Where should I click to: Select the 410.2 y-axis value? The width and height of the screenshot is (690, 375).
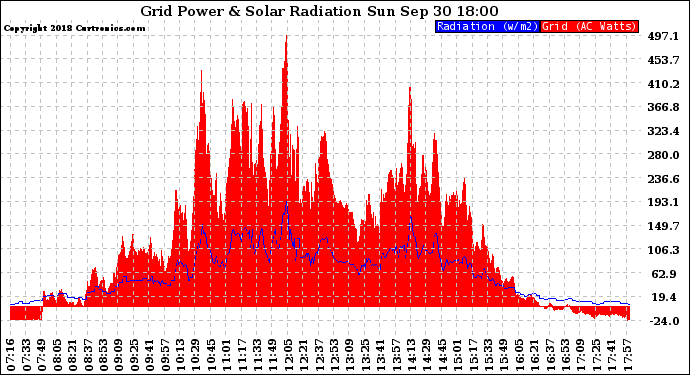pyautogui.click(x=664, y=84)
